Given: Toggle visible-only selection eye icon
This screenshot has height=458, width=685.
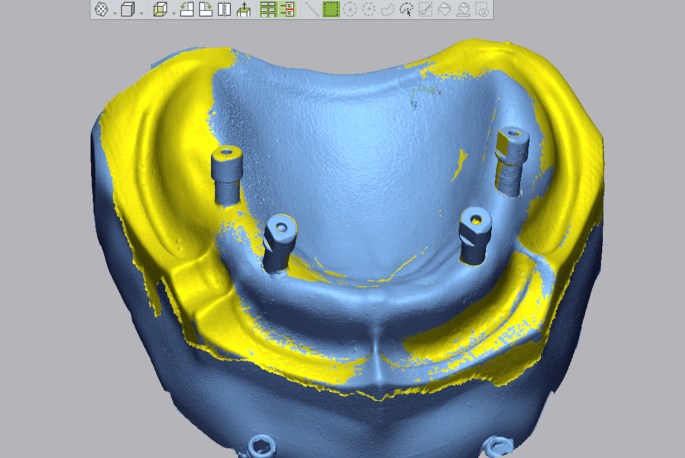Looking at the screenshot, I should click(x=482, y=9).
